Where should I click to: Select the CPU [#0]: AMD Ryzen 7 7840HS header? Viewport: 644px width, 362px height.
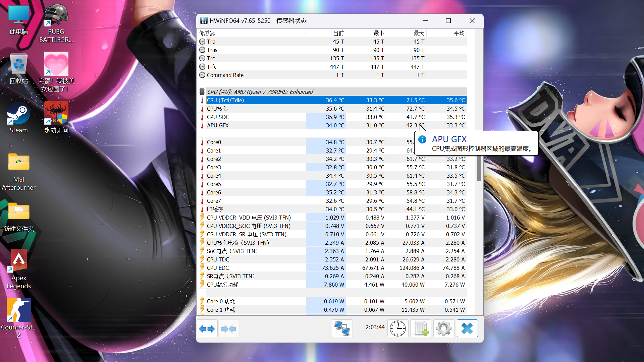[x=332, y=92]
